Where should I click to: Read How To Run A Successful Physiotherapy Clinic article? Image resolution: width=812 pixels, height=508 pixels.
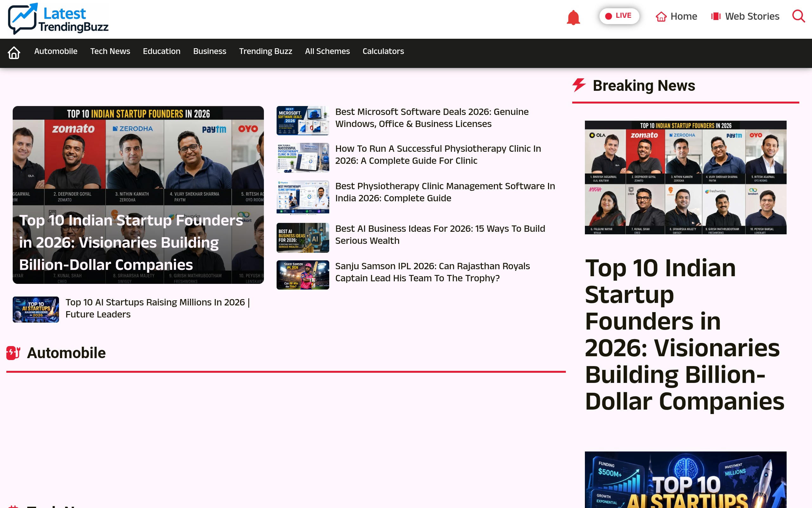(x=438, y=155)
